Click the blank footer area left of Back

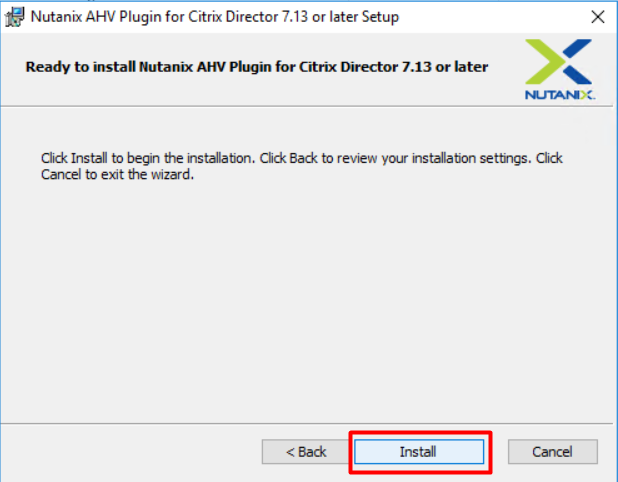[x=130, y=452]
